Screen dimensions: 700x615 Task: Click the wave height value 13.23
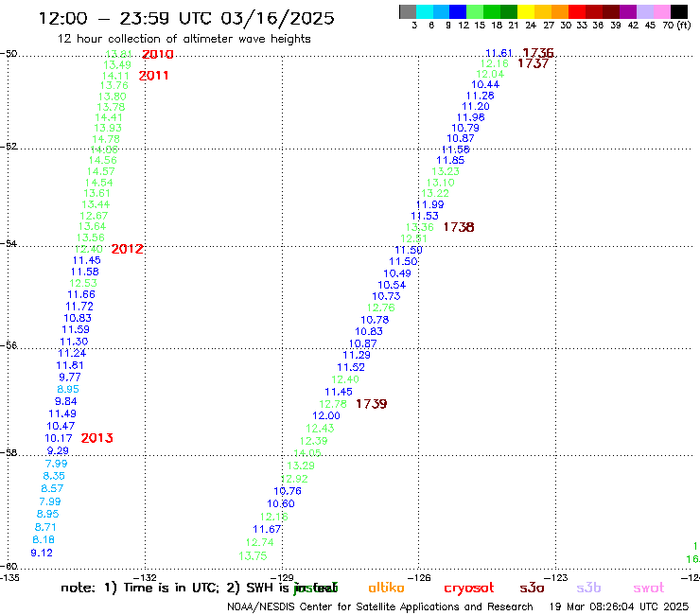tap(446, 171)
